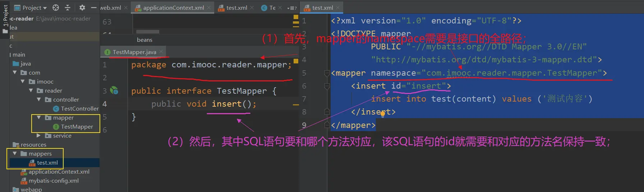Click the yellow intention lightbulb icon

[x=383, y=114]
